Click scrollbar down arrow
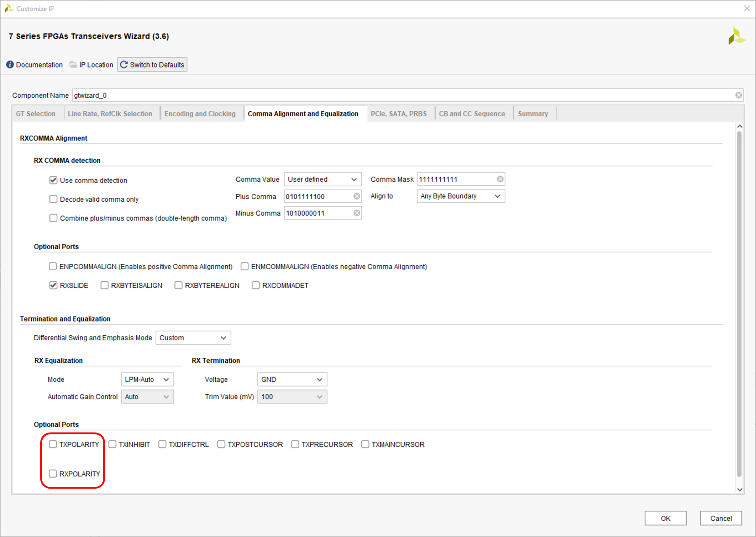 [x=740, y=490]
